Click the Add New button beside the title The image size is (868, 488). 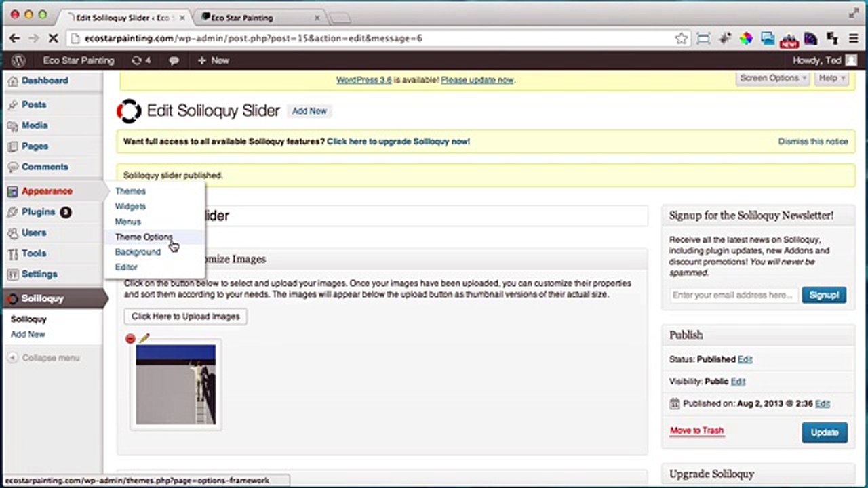point(309,111)
